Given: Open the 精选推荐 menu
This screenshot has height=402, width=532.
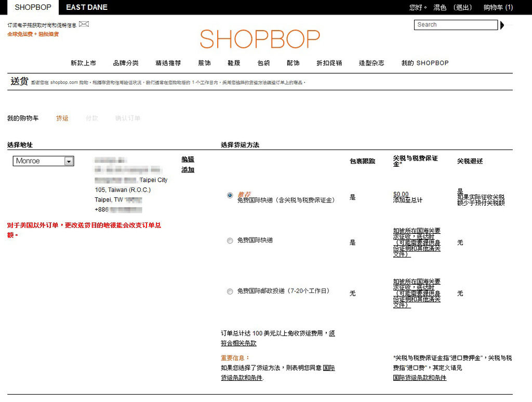Looking at the screenshot, I should pyautogui.click(x=168, y=63).
